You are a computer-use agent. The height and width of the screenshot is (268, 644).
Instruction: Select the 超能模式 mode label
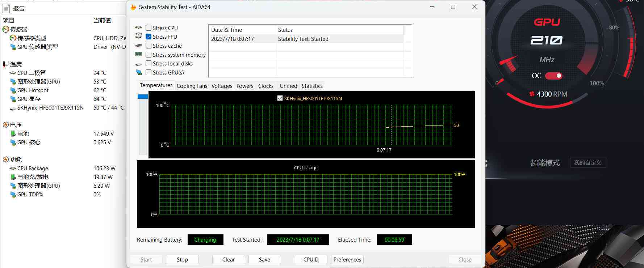click(x=545, y=163)
